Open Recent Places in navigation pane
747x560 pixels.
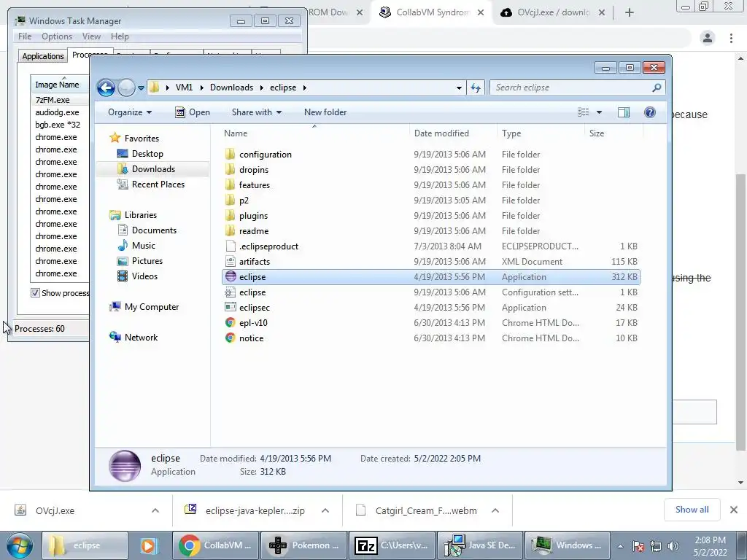tap(158, 184)
